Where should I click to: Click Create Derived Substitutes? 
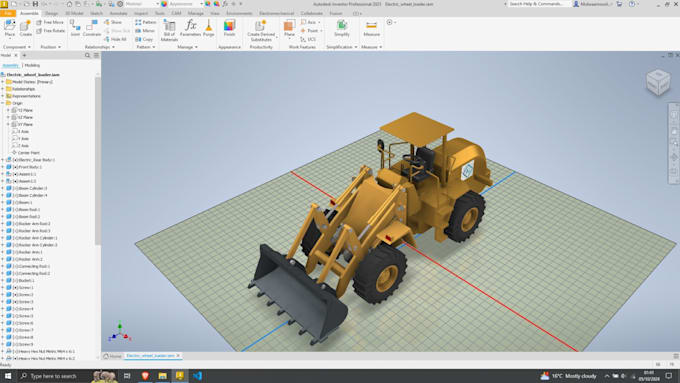261,30
